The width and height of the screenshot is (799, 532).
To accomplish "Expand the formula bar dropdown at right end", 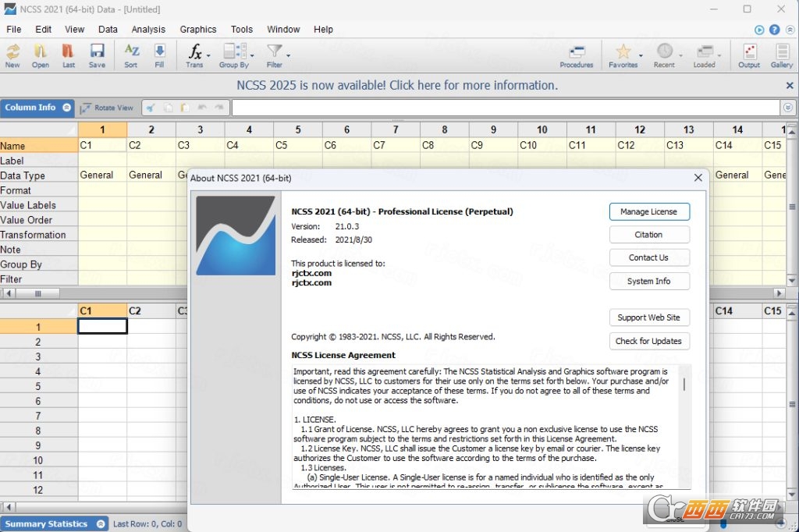I will click(x=788, y=108).
